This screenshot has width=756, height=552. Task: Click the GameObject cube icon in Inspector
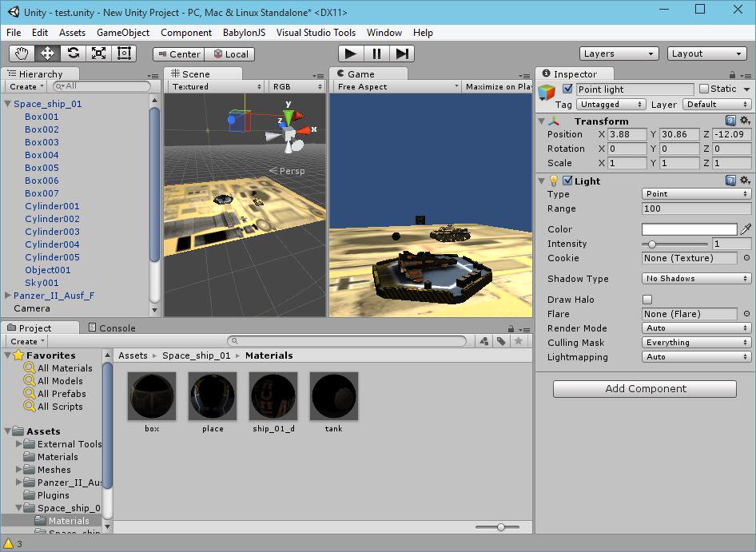pyautogui.click(x=547, y=92)
